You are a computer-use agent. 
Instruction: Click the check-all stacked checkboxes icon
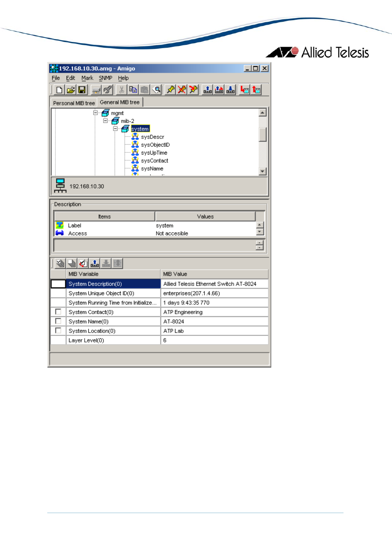pyautogui.click(x=60, y=263)
